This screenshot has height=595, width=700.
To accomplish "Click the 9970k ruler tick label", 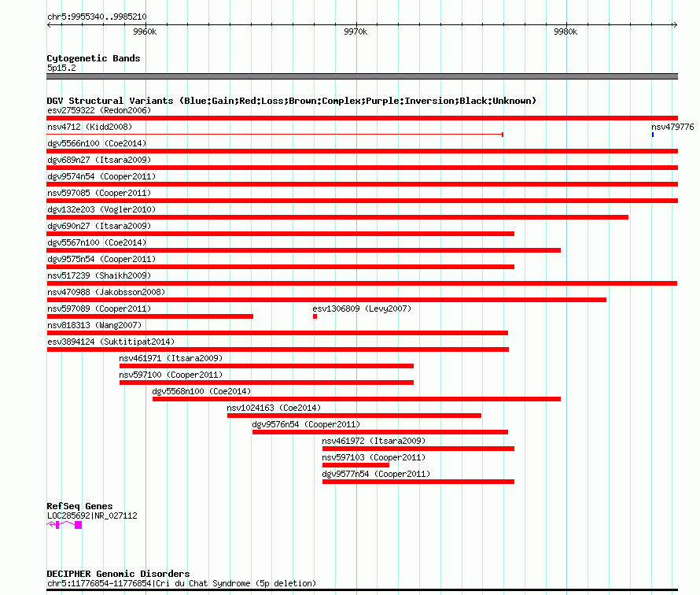I will pyautogui.click(x=356, y=31).
